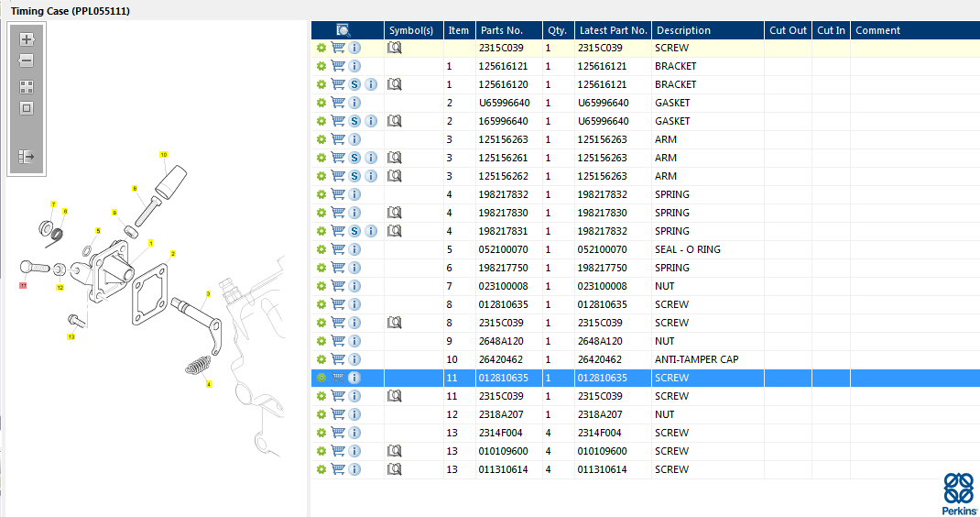Click the Comment column header
Viewport: 980px width, 517px height.
(915, 30)
